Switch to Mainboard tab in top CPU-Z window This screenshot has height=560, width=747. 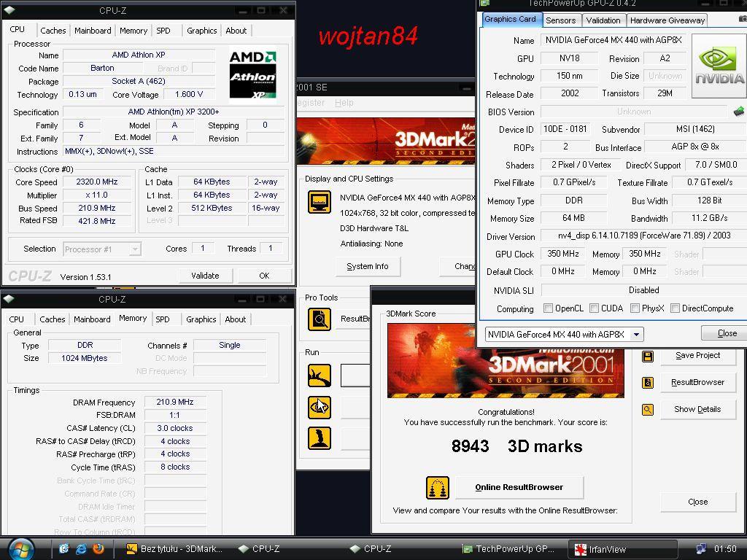[93, 31]
